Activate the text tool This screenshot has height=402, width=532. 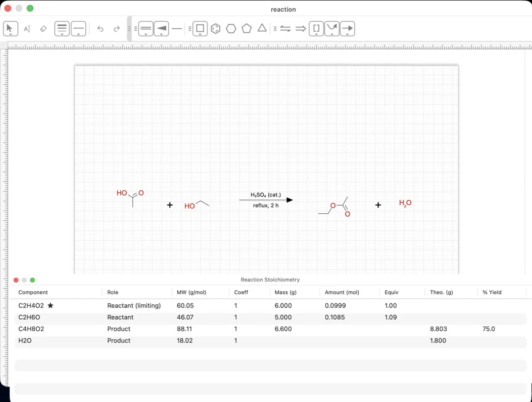pos(27,29)
